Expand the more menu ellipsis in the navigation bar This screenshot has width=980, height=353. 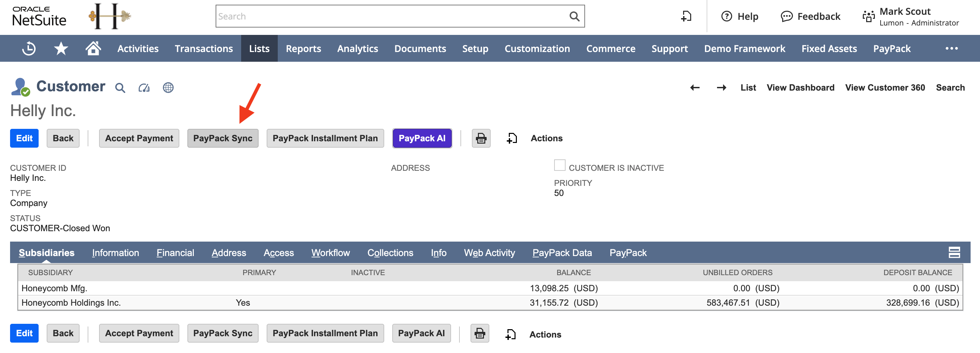[951, 49]
